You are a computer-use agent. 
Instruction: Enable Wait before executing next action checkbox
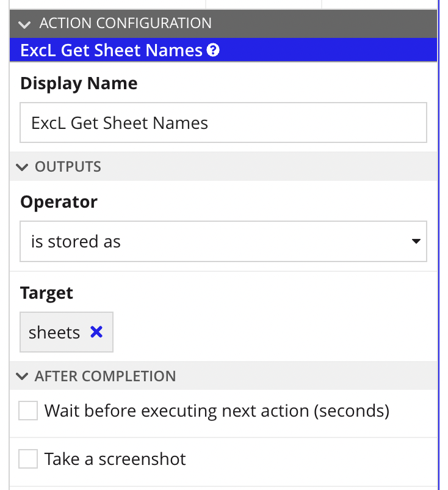coord(28,411)
